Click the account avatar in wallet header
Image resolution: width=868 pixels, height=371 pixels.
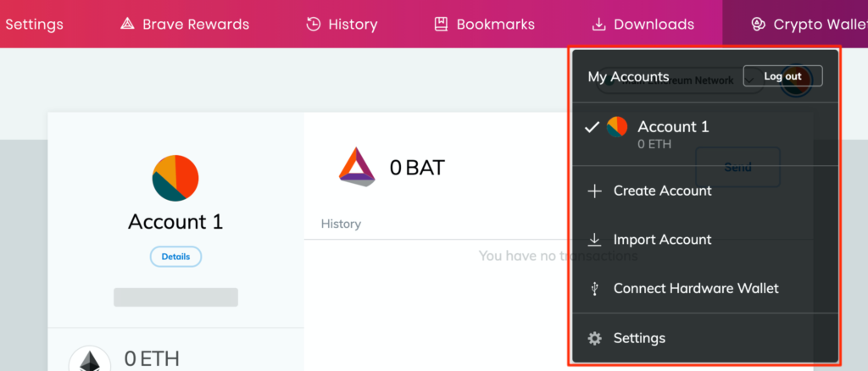coord(796,80)
